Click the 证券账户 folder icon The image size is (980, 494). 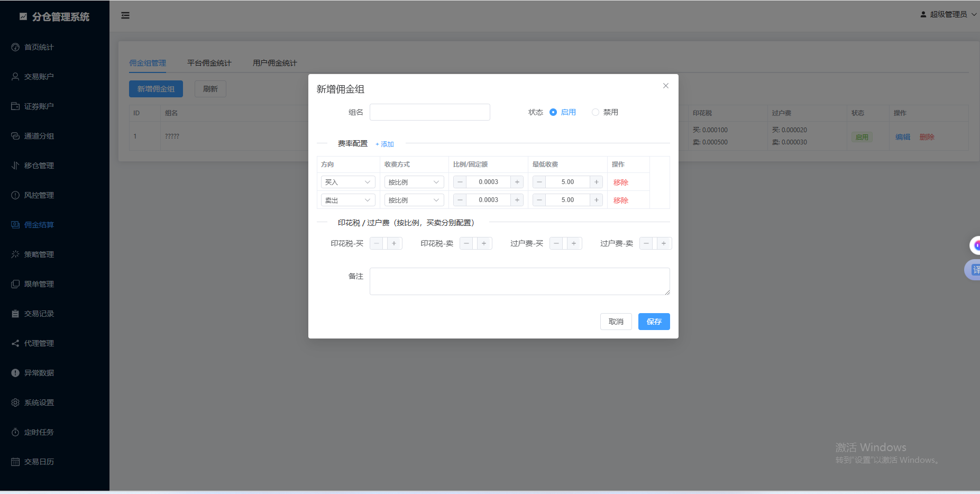click(15, 106)
